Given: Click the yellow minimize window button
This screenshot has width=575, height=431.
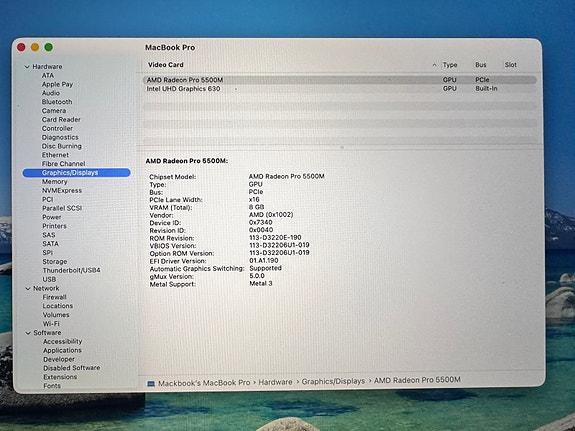Looking at the screenshot, I should (x=35, y=47).
